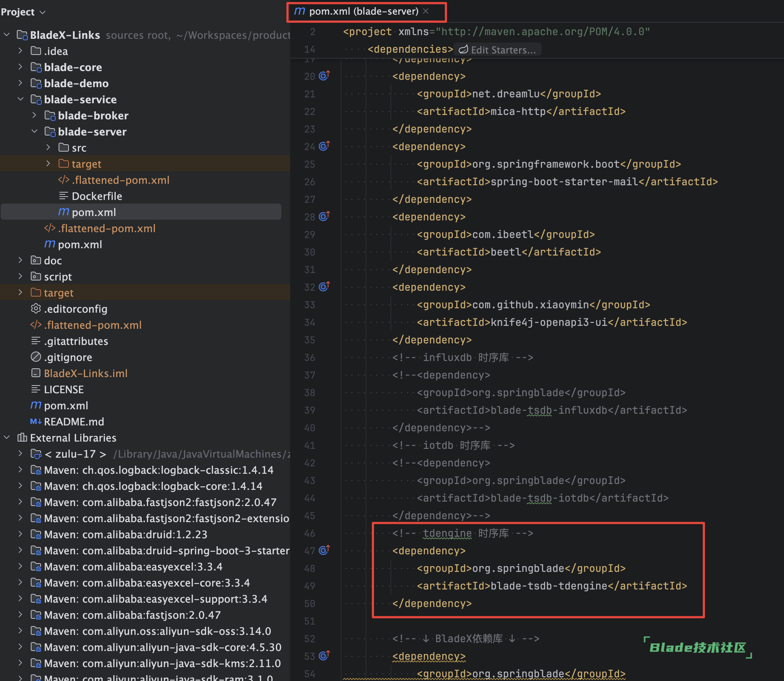Click the Edit Starters icon

pyautogui.click(x=463, y=49)
